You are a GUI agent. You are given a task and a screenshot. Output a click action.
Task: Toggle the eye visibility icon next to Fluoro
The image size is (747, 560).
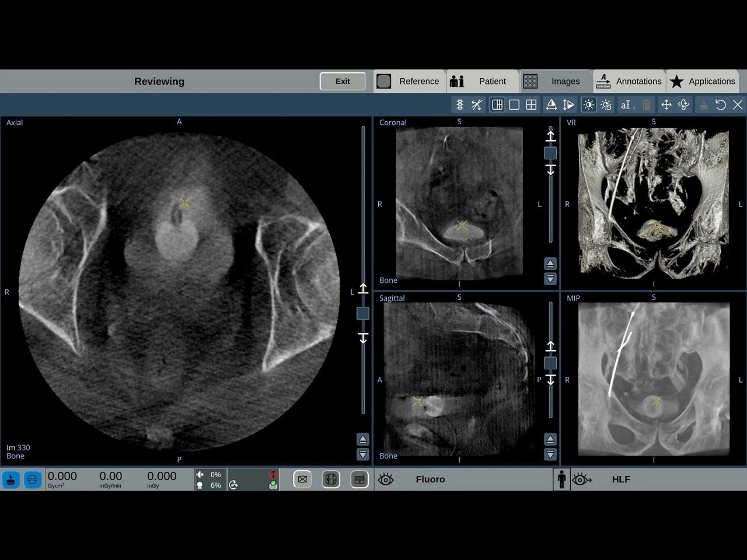pyautogui.click(x=386, y=479)
